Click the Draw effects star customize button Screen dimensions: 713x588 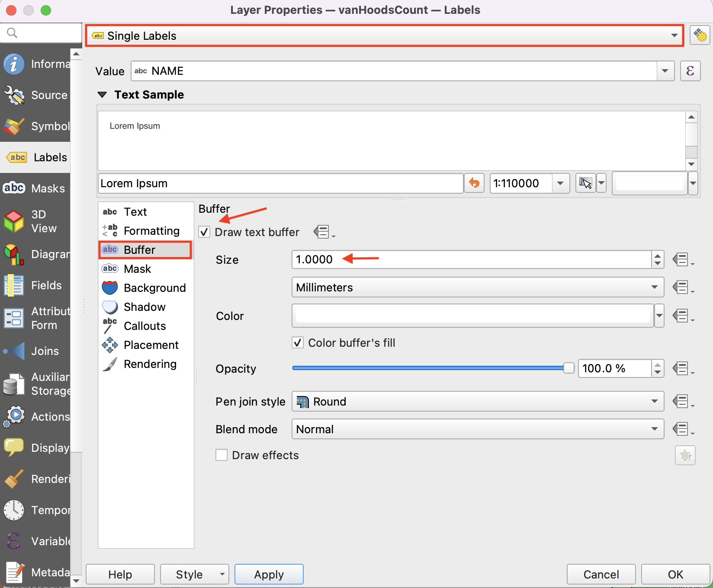coord(685,455)
